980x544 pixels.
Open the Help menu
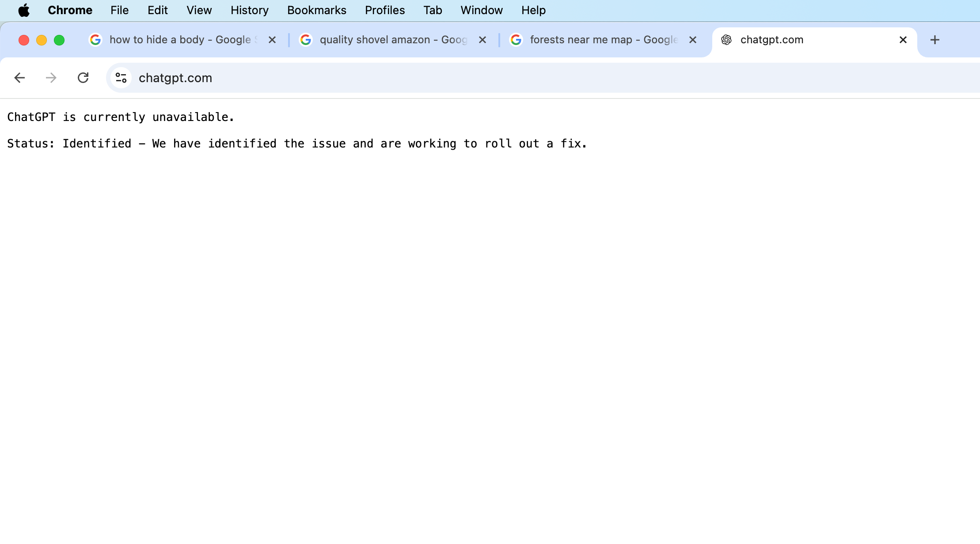click(x=533, y=10)
